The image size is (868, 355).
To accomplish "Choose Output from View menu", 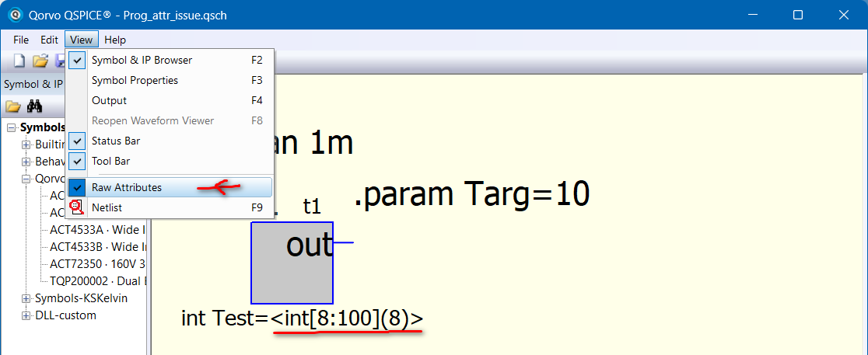I will point(170,101).
